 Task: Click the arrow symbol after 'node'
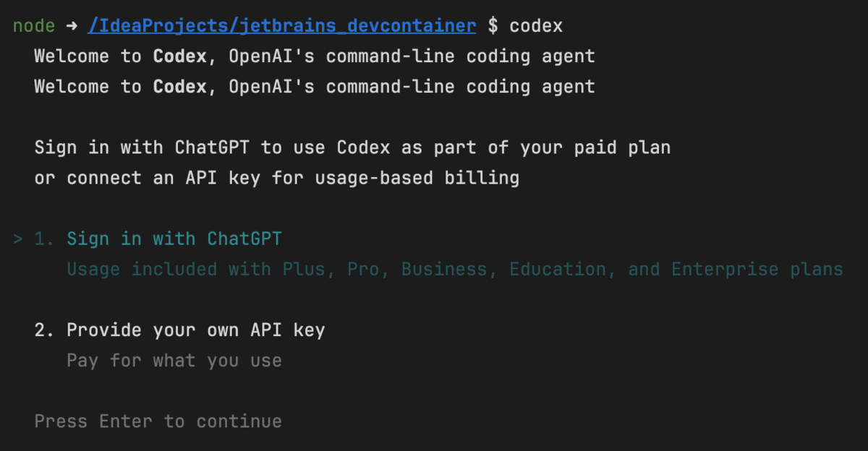[x=72, y=27]
